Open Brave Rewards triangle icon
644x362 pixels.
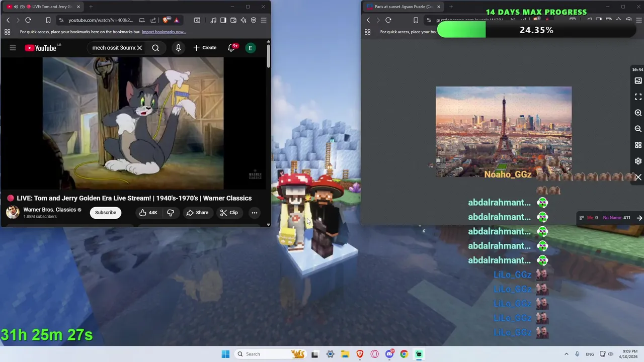click(x=177, y=20)
